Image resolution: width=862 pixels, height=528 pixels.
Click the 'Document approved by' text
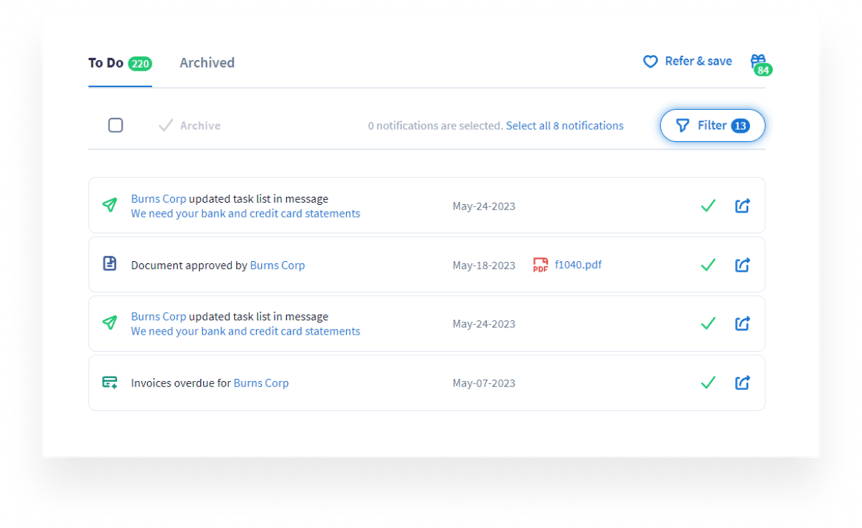coord(189,265)
